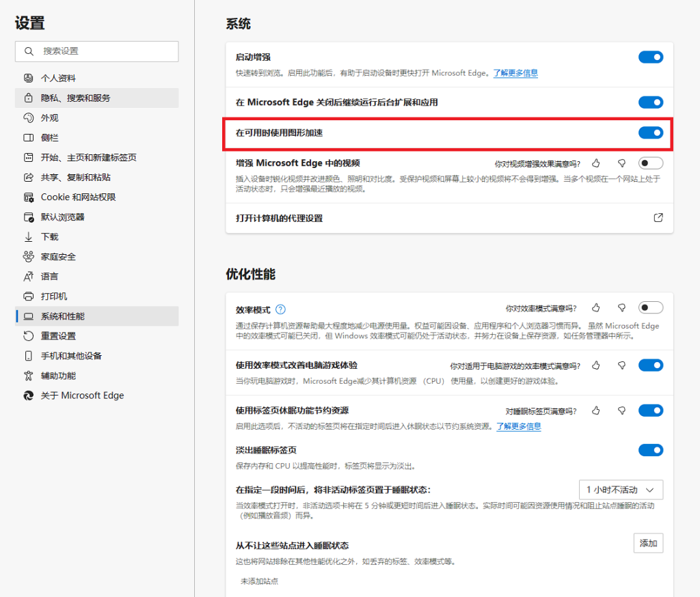Open 了解更多信息 link under sleeping tabs
The width and height of the screenshot is (700, 597).
[x=518, y=426]
